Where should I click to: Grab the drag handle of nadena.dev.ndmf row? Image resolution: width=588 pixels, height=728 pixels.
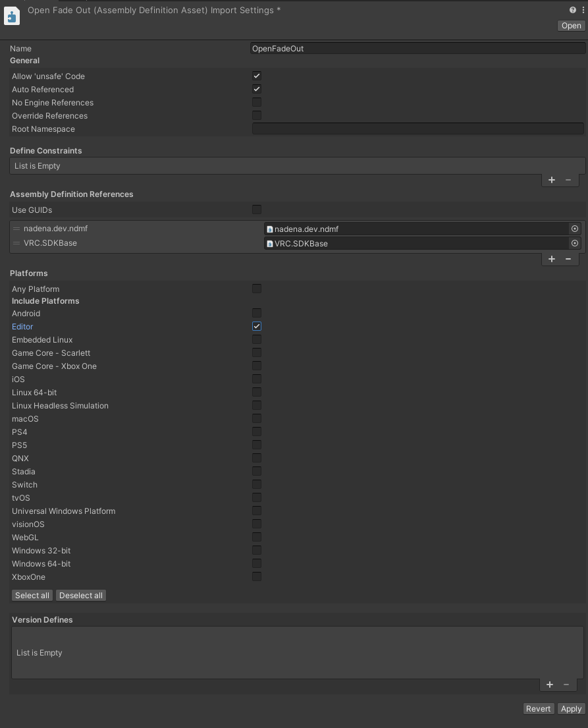click(x=16, y=229)
